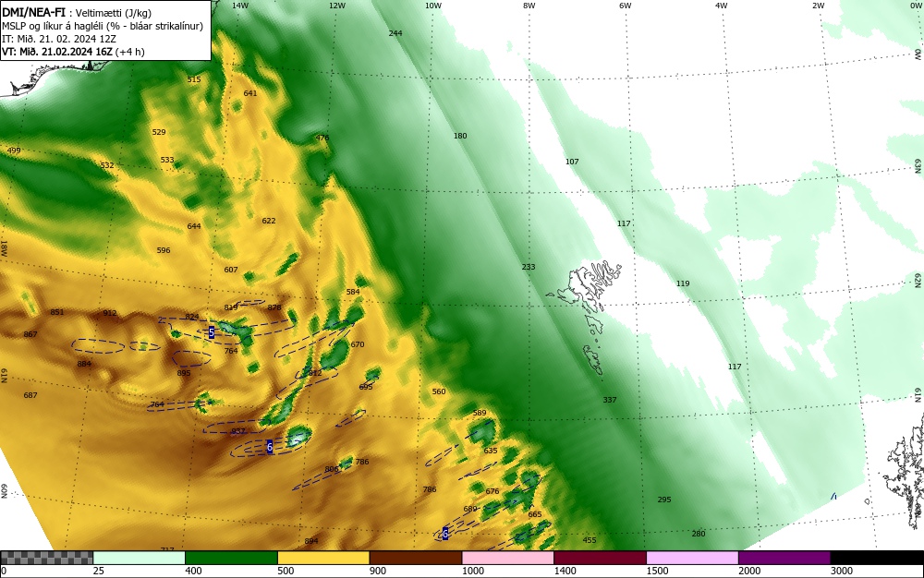Click the map value 499

click(14, 151)
